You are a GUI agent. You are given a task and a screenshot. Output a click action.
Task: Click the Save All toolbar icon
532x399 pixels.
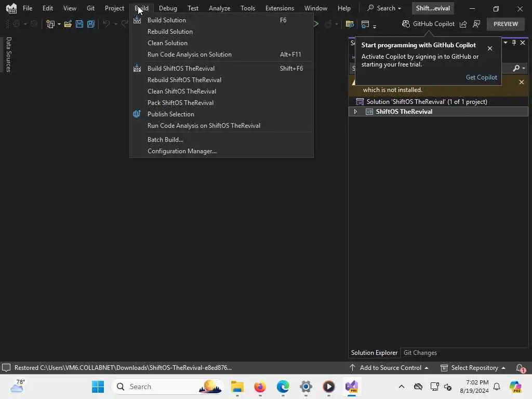click(91, 24)
